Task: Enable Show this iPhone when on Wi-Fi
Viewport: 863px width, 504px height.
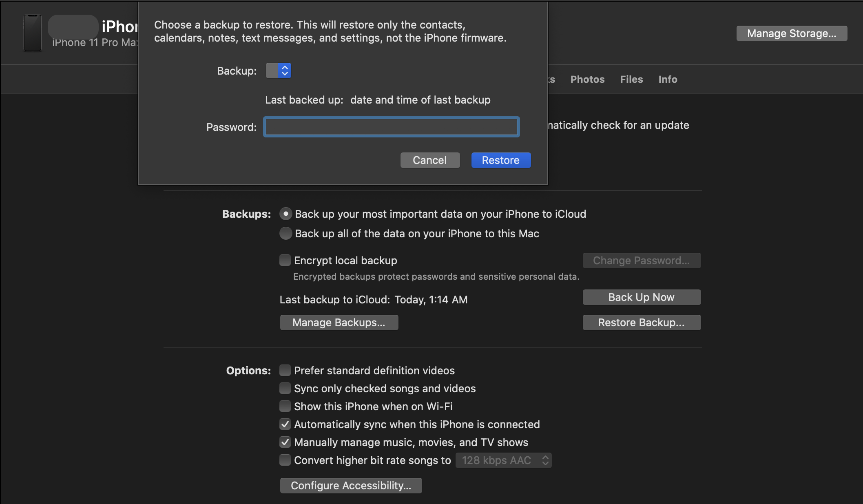Action: point(285,406)
